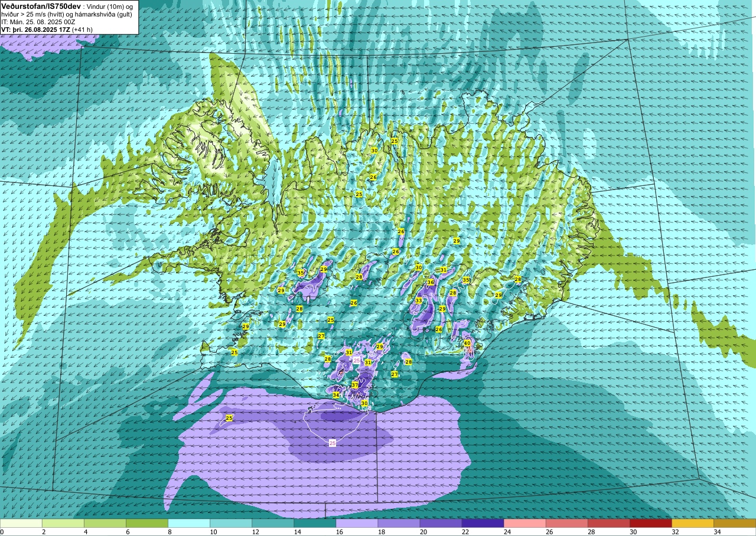
Task: Click the yellow gust label '37'
Action: pos(355,385)
